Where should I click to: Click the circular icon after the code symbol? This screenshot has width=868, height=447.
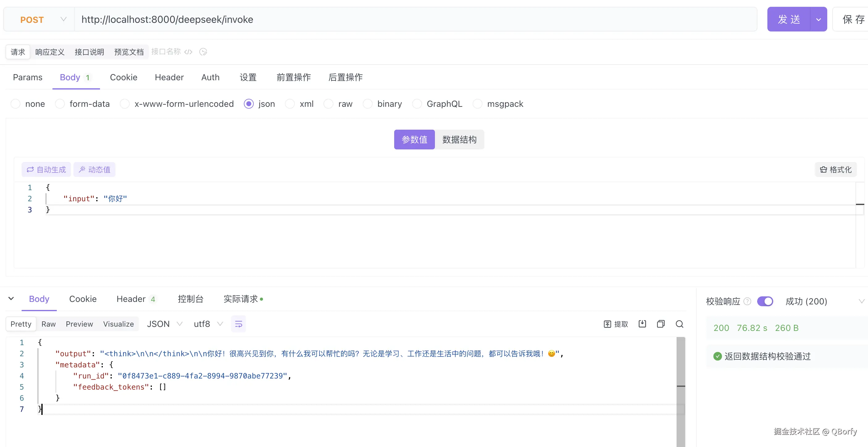[x=203, y=52]
